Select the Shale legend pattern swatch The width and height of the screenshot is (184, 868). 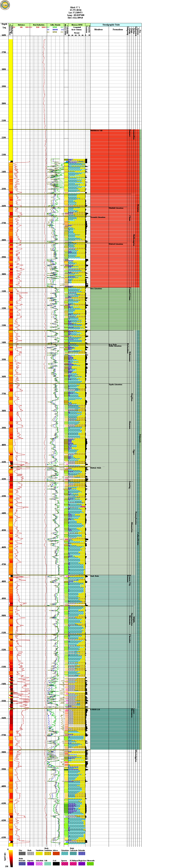31,854
